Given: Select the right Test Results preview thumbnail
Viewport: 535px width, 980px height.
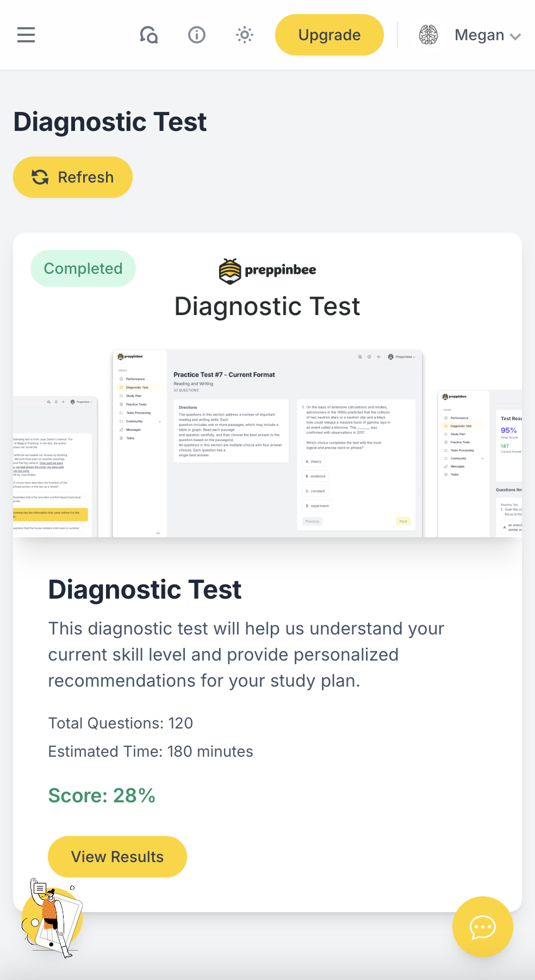Looking at the screenshot, I should (x=480, y=463).
